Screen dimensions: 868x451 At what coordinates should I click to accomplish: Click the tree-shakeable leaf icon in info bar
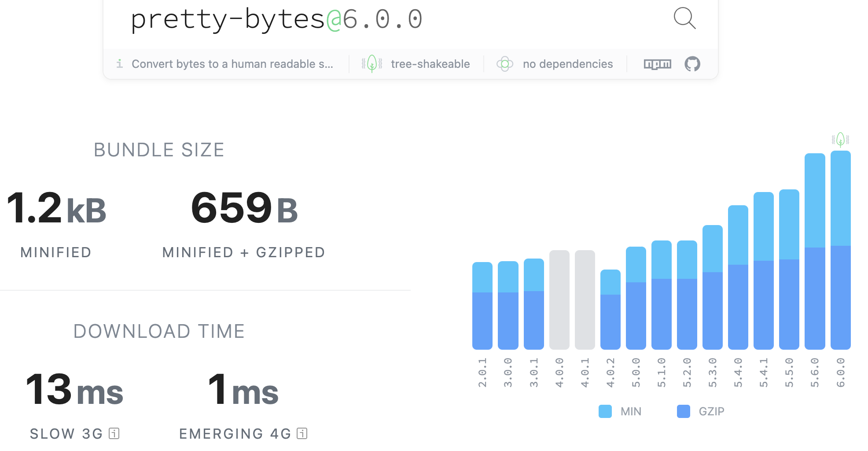point(372,64)
